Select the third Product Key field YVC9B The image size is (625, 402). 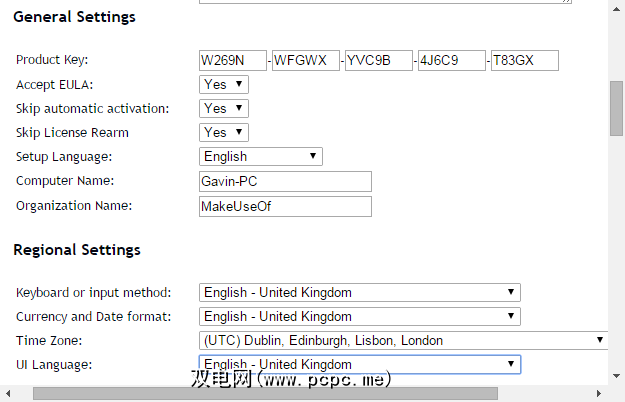pyautogui.click(x=379, y=61)
